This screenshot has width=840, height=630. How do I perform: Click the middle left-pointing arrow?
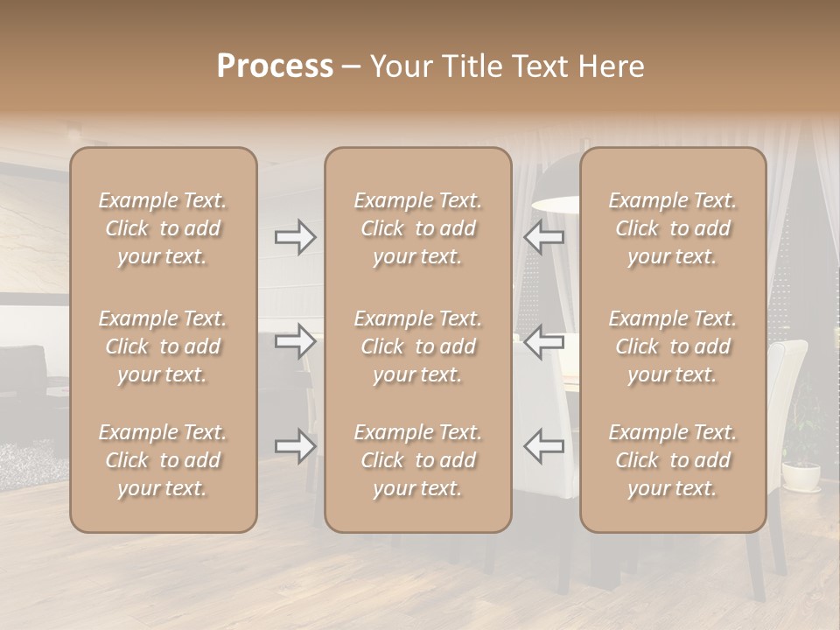544,341
